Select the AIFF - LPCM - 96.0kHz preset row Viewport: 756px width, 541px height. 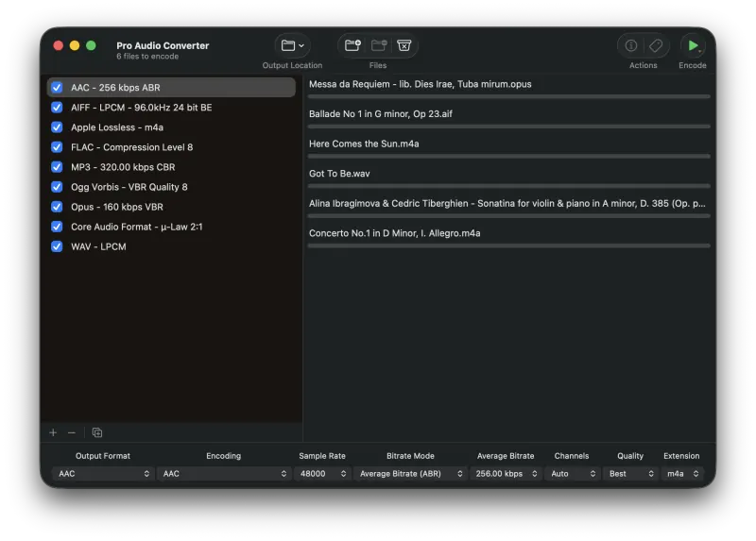(x=171, y=108)
